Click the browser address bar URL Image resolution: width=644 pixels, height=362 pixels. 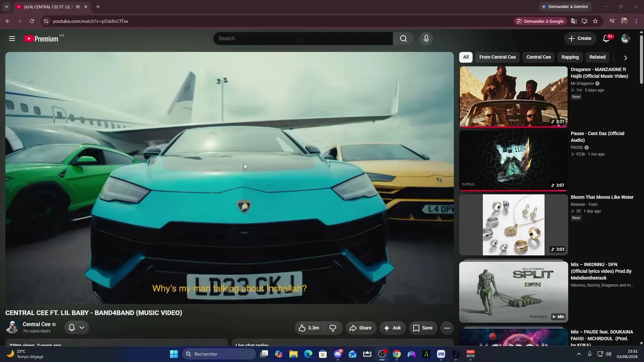(91, 21)
